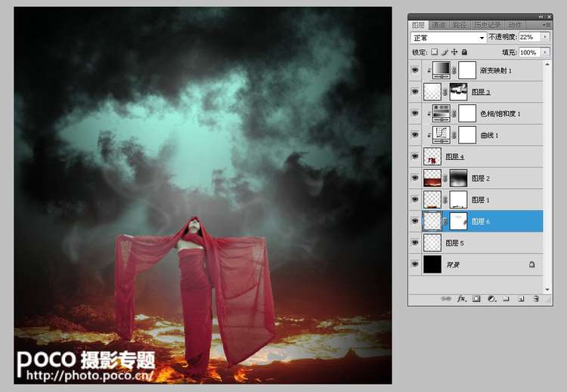Create a new layer with bottom icon
This screenshot has height=392, width=567.
pos(521,299)
